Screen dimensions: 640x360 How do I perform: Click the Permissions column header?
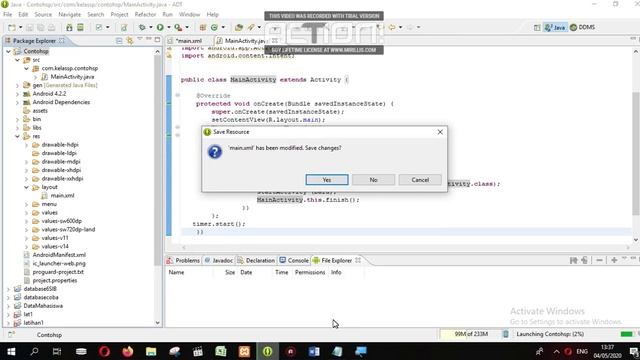tap(310, 272)
